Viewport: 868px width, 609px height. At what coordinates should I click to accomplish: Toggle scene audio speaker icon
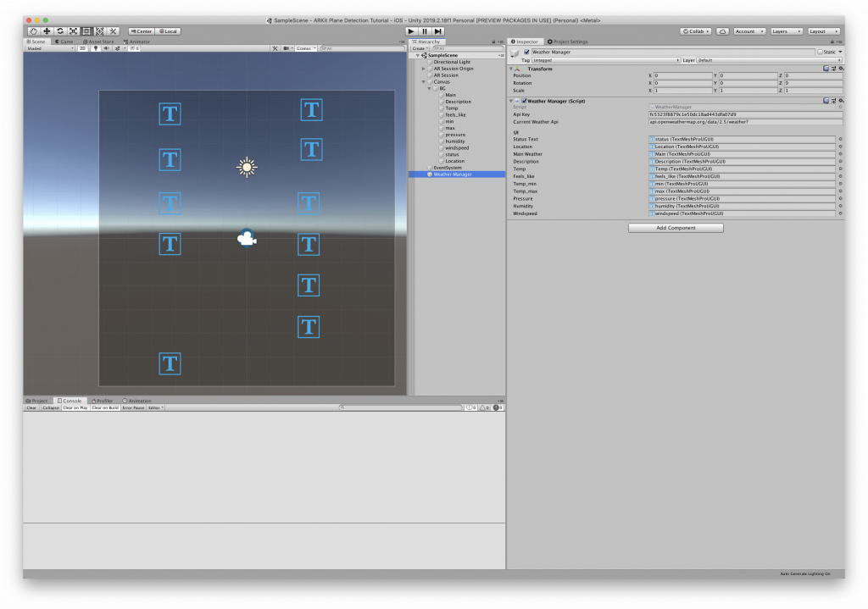106,48
